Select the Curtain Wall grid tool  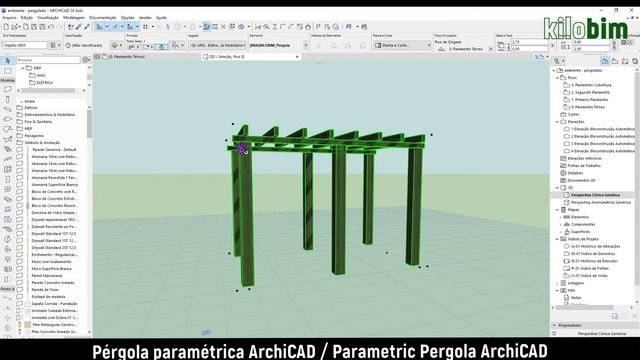(x=7, y=169)
